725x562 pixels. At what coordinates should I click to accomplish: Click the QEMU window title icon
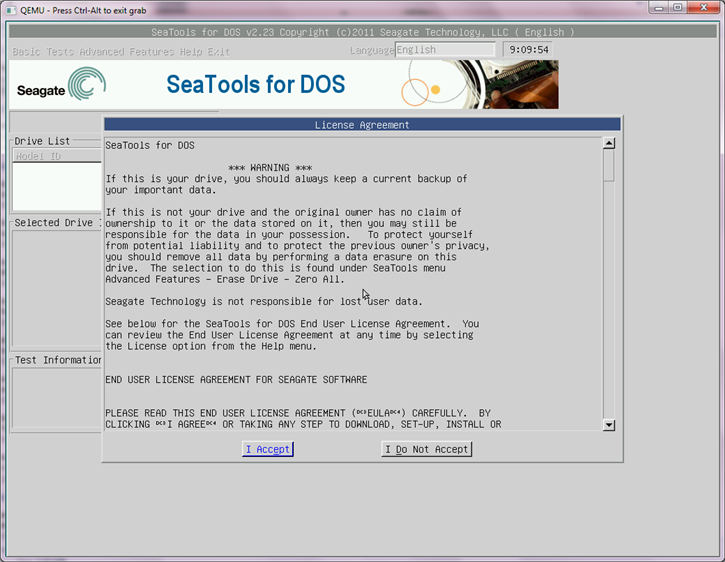click(x=11, y=10)
